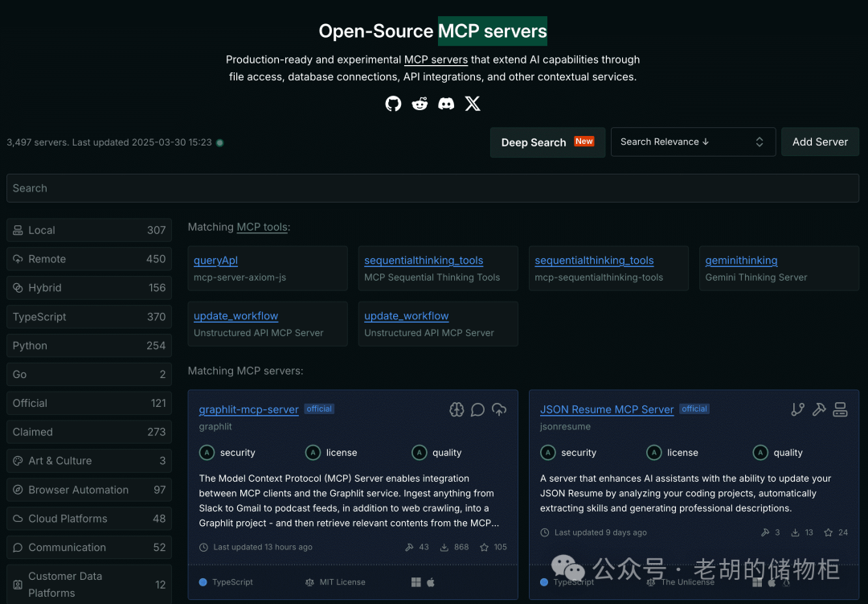
Task: Click the Add Server button
Action: pos(820,142)
